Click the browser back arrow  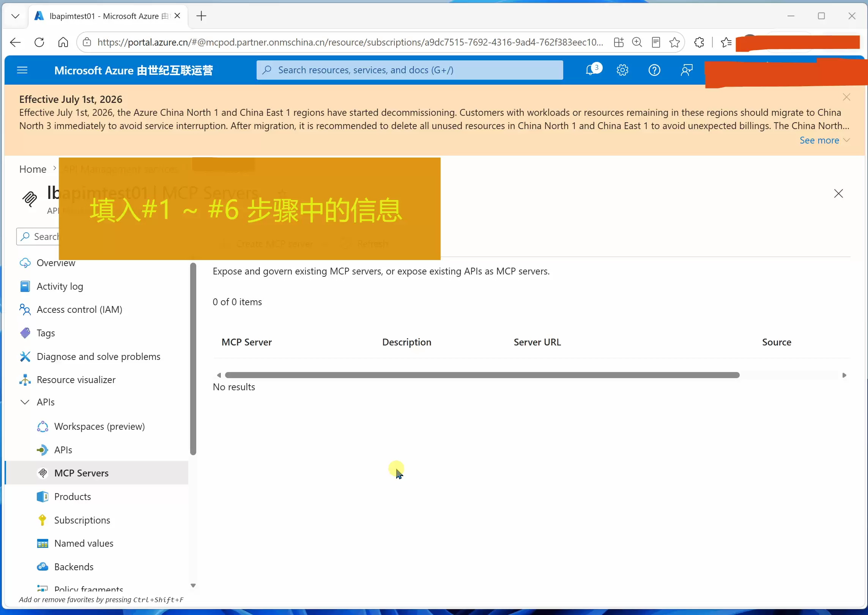[x=15, y=42]
